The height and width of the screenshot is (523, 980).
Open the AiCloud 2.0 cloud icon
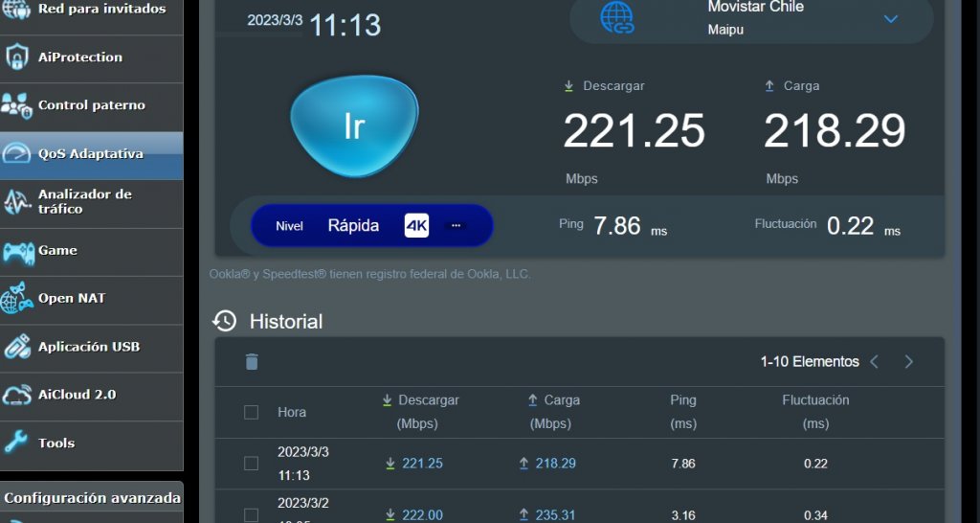click(x=17, y=395)
